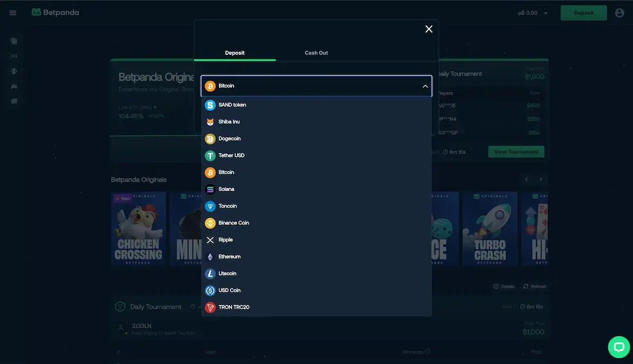Click the View Tournament button

(x=516, y=152)
